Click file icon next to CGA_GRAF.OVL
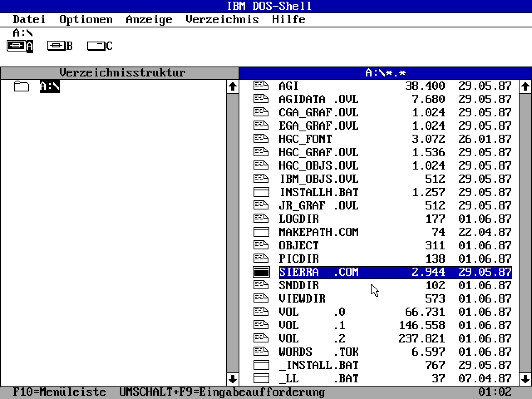The width and height of the screenshot is (532, 399). [261, 112]
